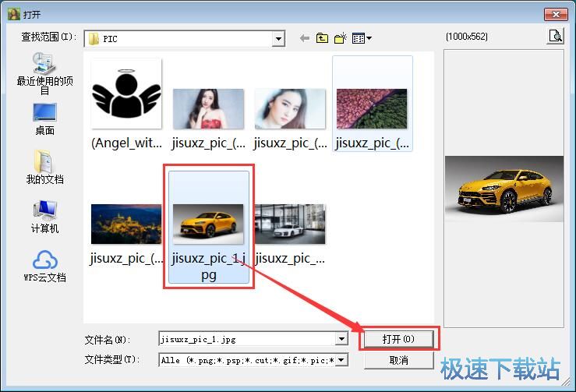
Task: Select the yellow car jisuxz_pic_1.jpg file
Action: pos(209,221)
